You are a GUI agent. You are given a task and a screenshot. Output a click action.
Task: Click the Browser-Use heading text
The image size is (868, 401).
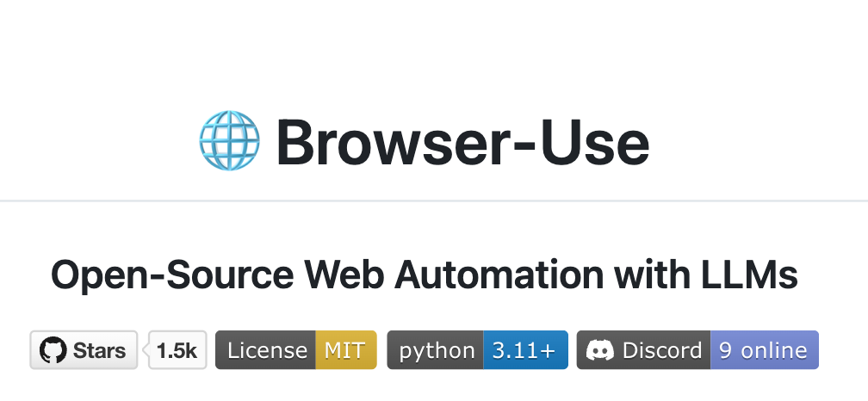pyautogui.click(x=462, y=142)
